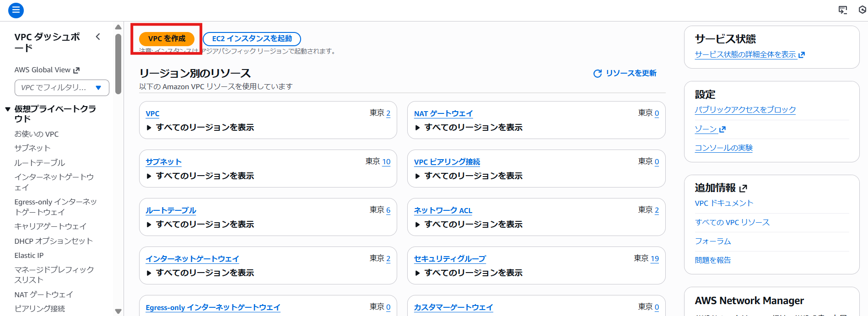Select Elastic IP in the sidebar
The width and height of the screenshot is (868, 316).
pyautogui.click(x=29, y=256)
